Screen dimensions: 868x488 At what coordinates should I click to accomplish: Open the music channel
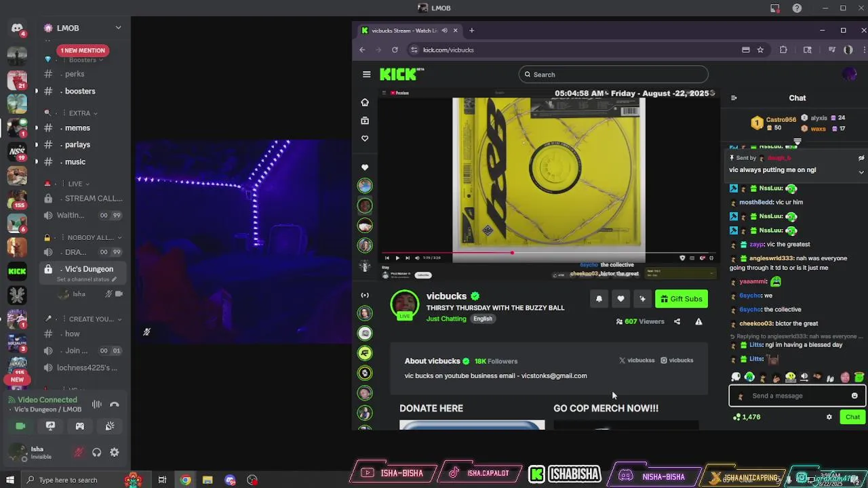[x=75, y=161]
